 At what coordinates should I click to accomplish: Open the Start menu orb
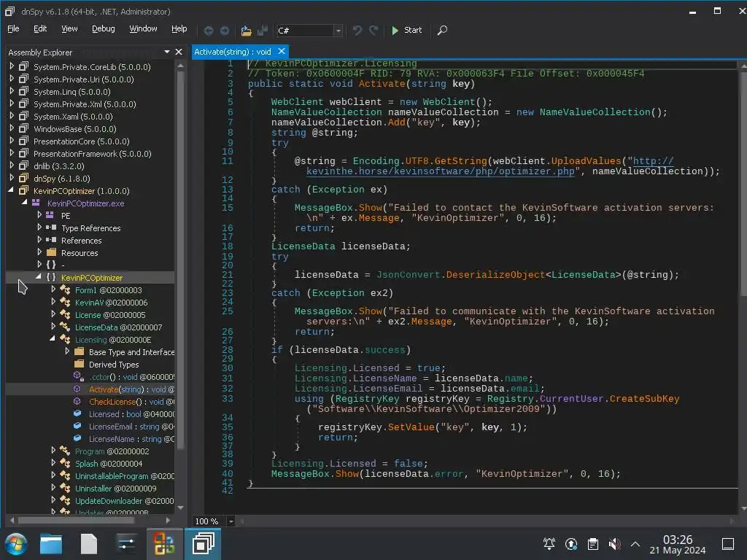(16, 544)
